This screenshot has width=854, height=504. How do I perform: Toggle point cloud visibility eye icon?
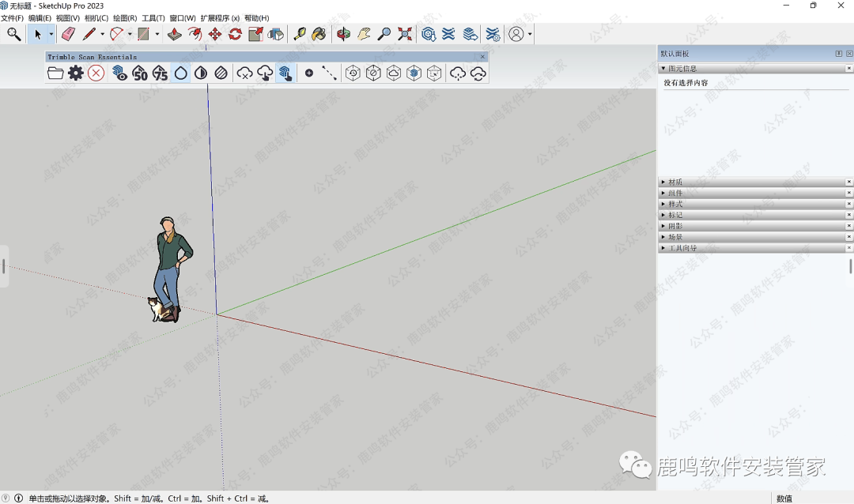pos(119,73)
